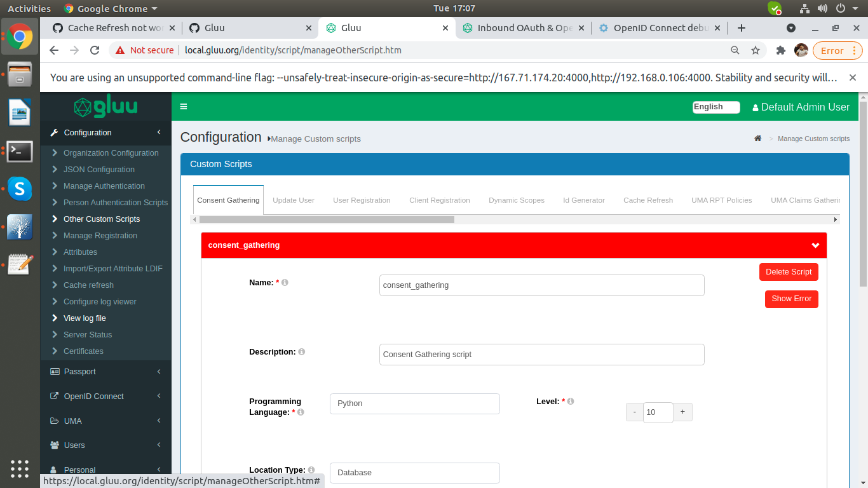This screenshot has height=488, width=868.
Task: Reload the page with browser refresh icon
Action: pyautogui.click(x=95, y=50)
